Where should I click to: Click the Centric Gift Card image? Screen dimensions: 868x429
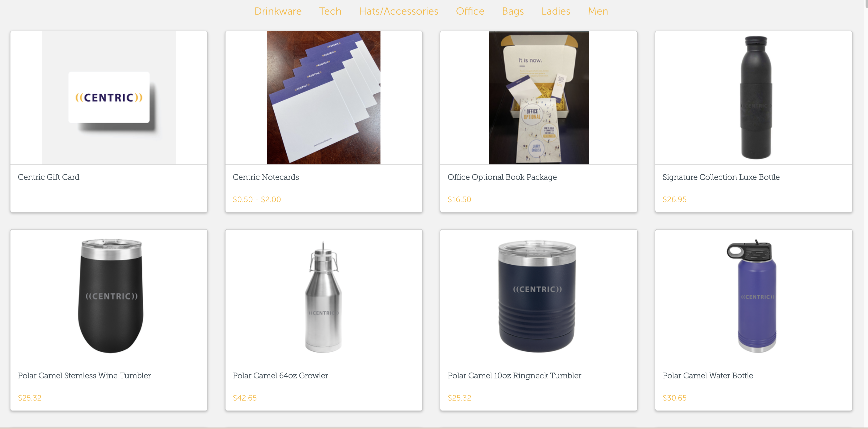tap(109, 98)
